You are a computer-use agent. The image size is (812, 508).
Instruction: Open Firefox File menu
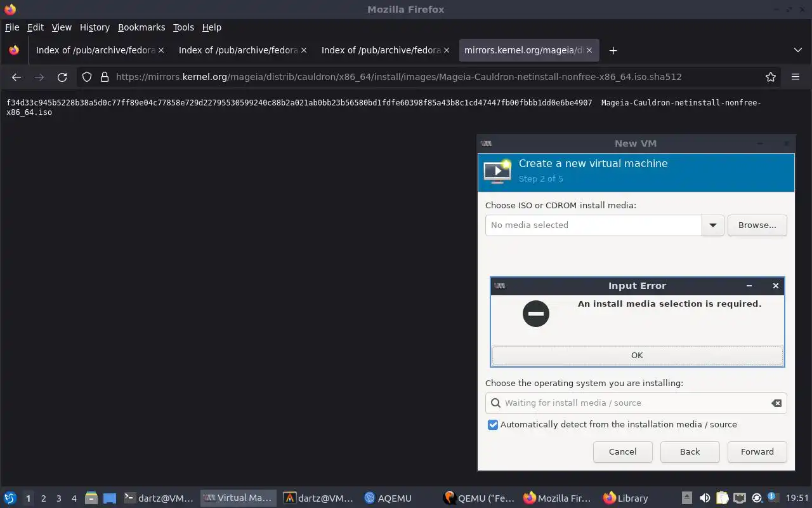(12, 27)
